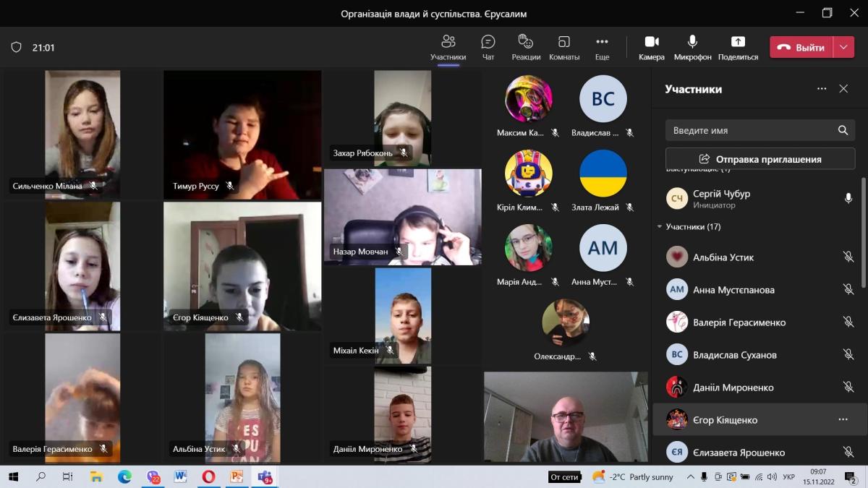Click Марія Анд... photo avatar

click(529, 248)
